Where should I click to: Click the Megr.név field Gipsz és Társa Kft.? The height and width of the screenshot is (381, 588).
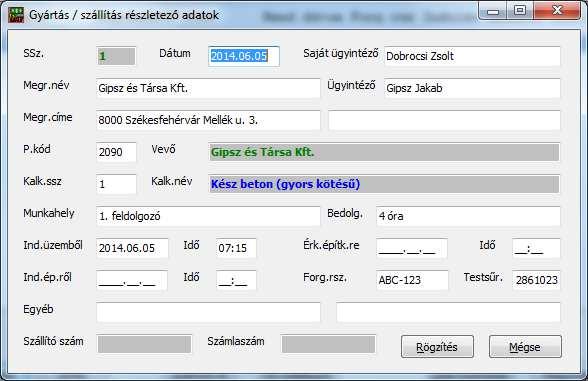point(208,88)
